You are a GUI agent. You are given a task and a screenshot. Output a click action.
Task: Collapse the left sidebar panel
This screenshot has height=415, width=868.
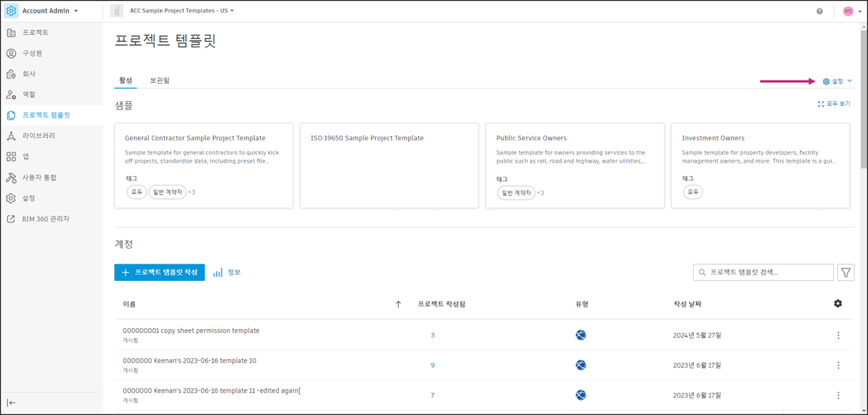coord(11,402)
